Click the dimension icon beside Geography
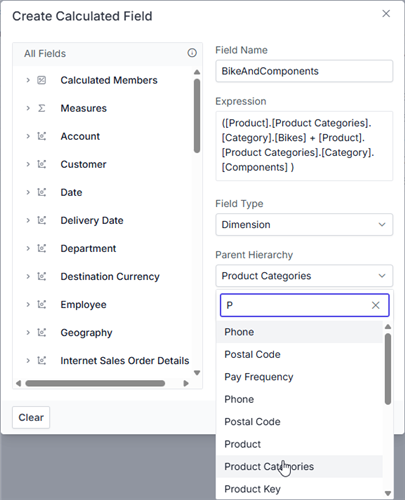The width and height of the screenshot is (405, 500). pyautogui.click(x=41, y=332)
